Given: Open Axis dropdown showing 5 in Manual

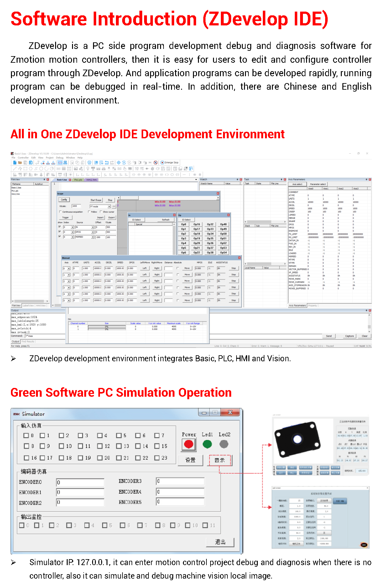Looking at the screenshot, I should tap(69, 301).
